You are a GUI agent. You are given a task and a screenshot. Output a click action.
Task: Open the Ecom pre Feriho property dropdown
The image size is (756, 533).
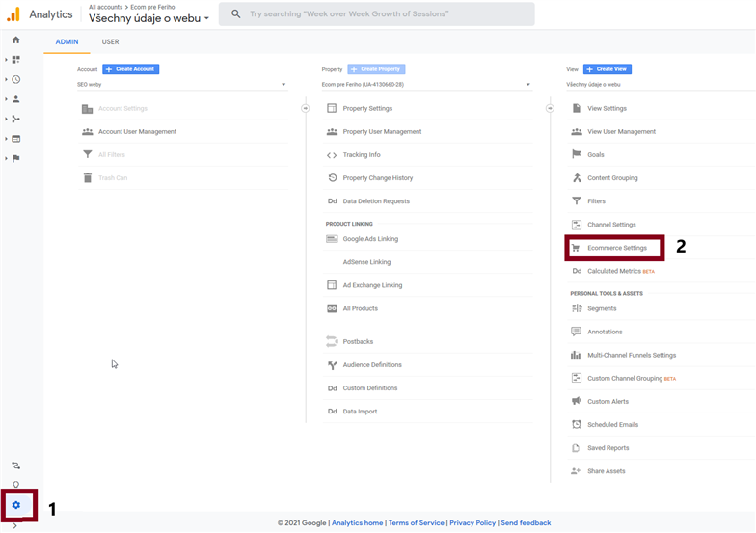click(x=426, y=85)
